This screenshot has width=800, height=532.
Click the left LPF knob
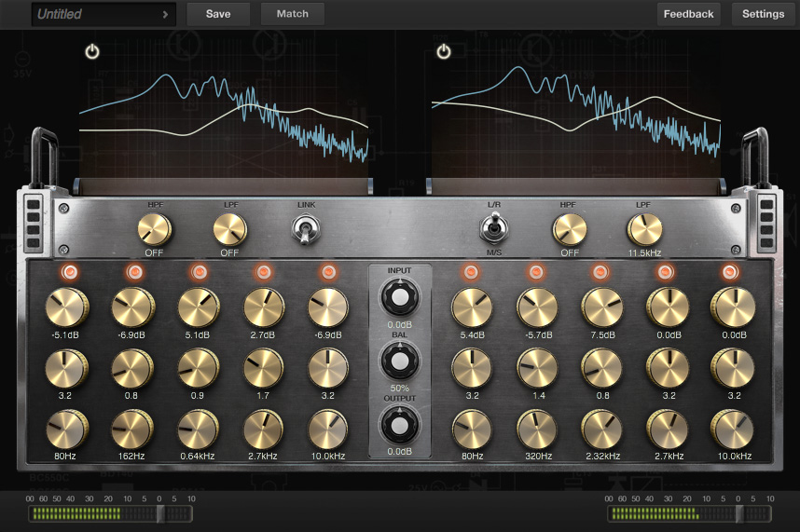pyautogui.click(x=229, y=228)
